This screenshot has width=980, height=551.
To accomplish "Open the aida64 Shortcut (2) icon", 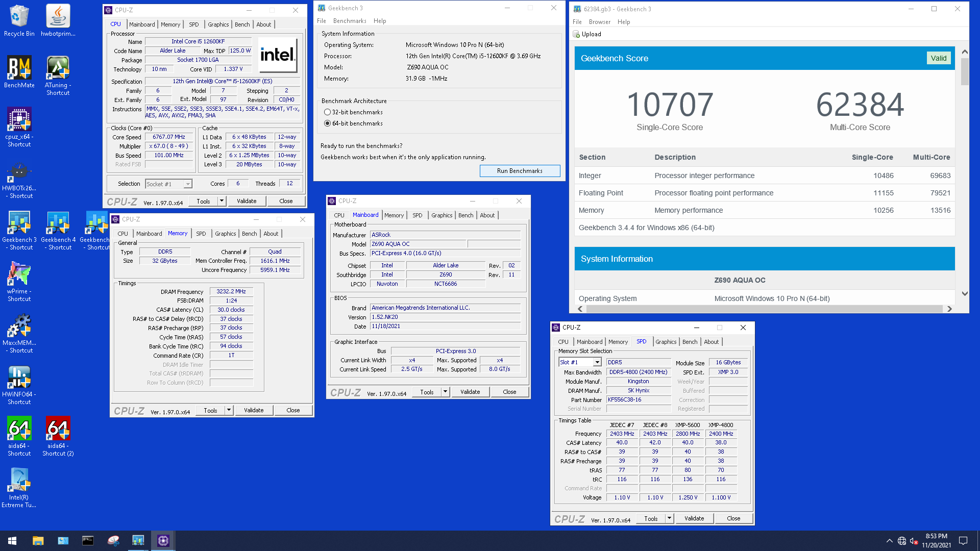I will 58,437.
